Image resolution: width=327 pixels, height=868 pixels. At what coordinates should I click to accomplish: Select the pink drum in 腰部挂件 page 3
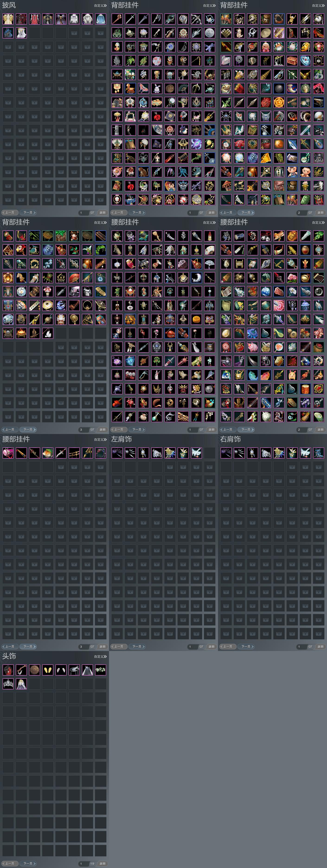8,453
